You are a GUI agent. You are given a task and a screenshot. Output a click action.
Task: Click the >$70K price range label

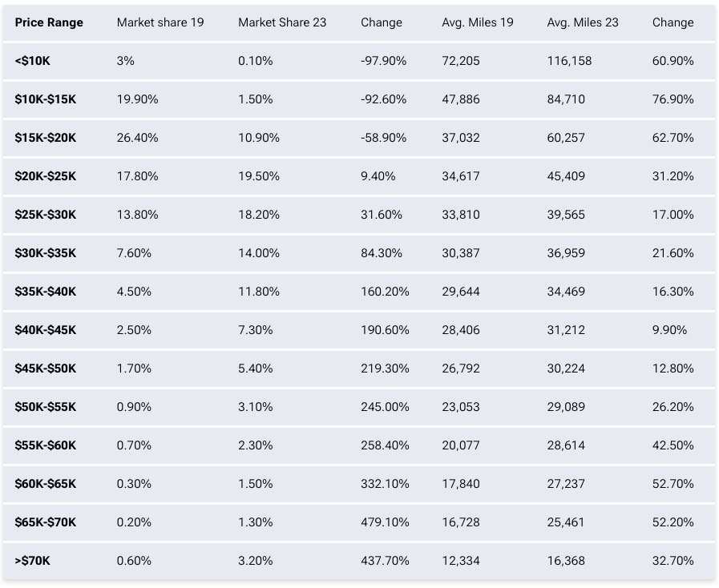(32, 561)
